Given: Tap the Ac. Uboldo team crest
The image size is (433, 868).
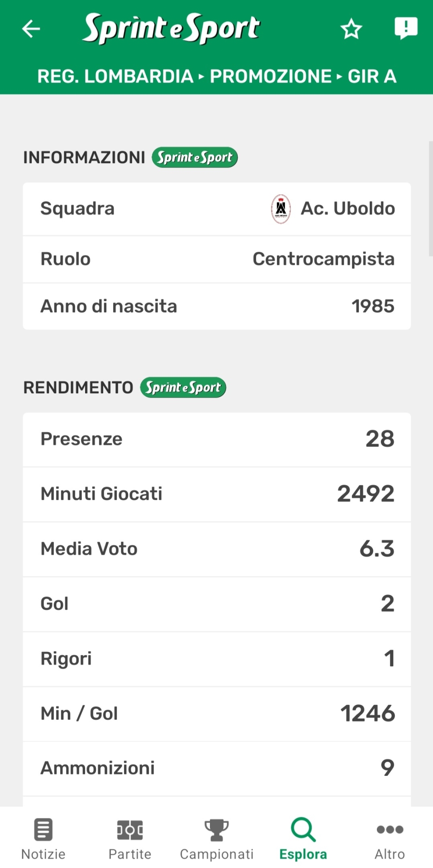Looking at the screenshot, I should (281, 209).
